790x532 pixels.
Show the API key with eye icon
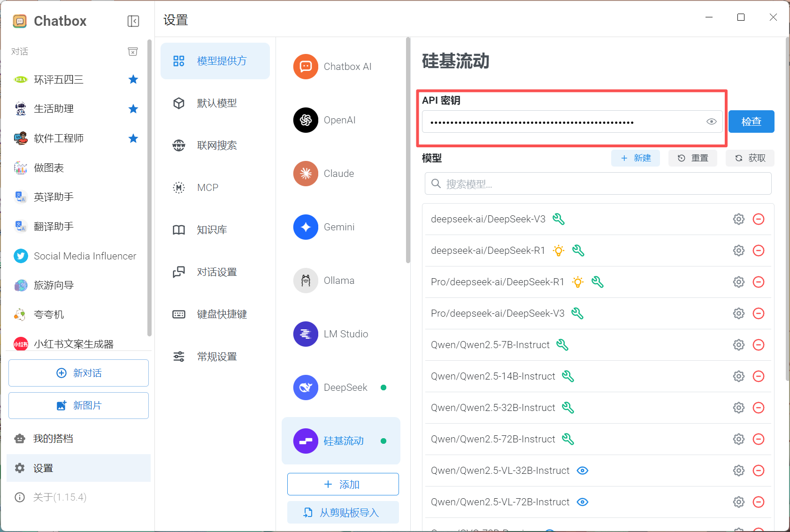pos(711,122)
